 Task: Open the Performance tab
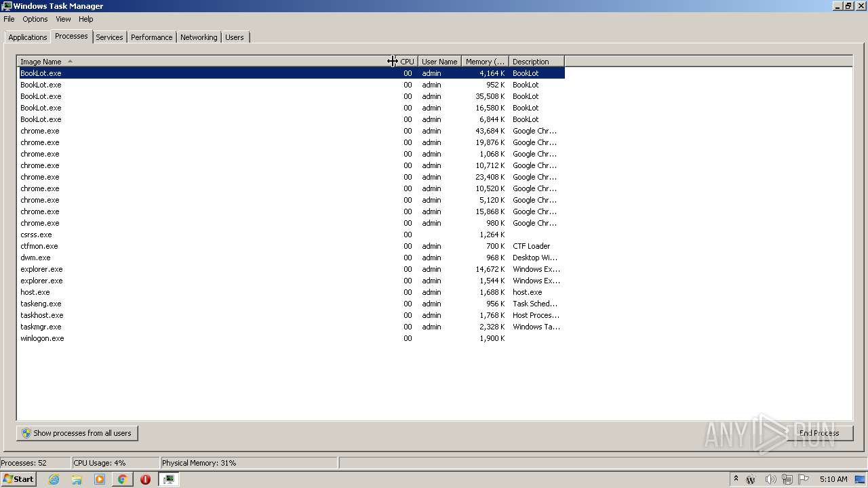coord(151,37)
